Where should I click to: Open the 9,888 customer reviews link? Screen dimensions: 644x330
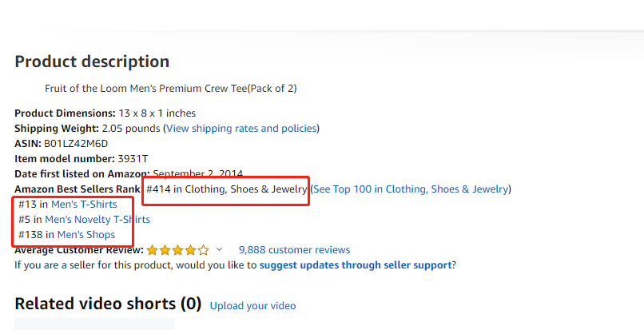[294, 250]
